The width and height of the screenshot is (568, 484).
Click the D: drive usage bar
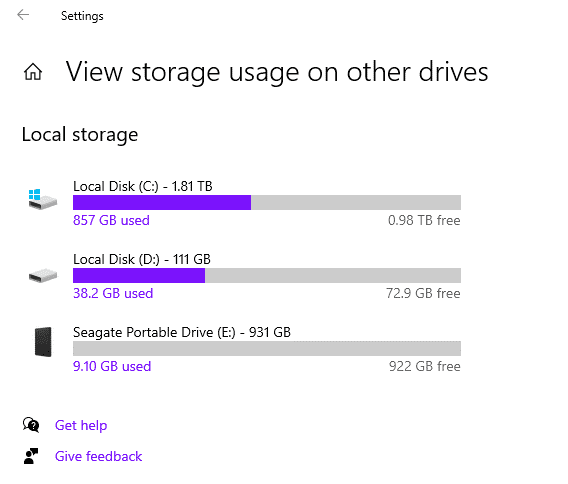click(267, 276)
